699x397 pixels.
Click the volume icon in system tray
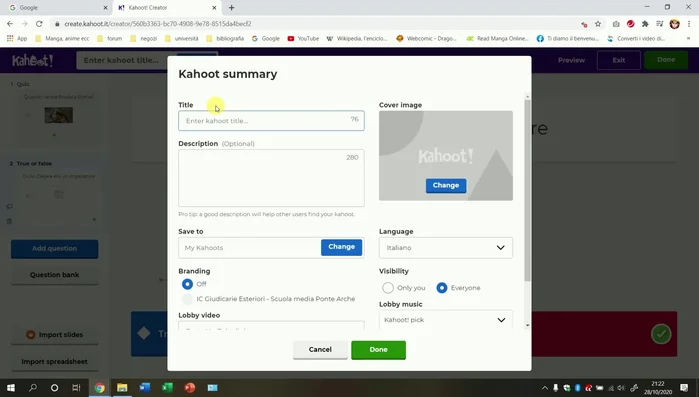(x=621, y=388)
